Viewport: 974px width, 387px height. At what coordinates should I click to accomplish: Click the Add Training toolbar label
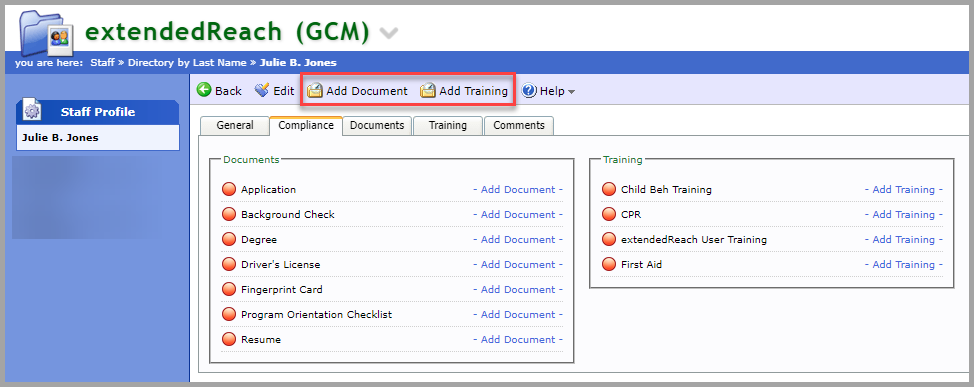[473, 91]
